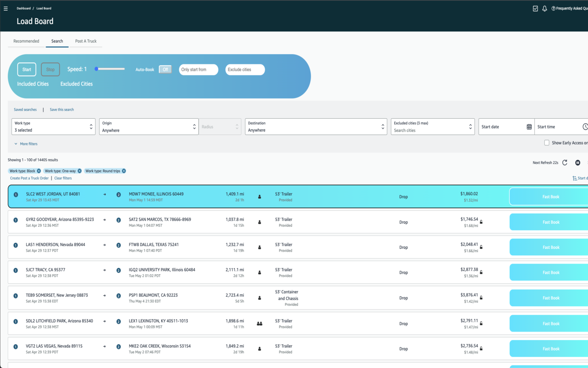Click stop 2 marker for MDW7 Monee
The image size is (588, 368).
pos(119,195)
